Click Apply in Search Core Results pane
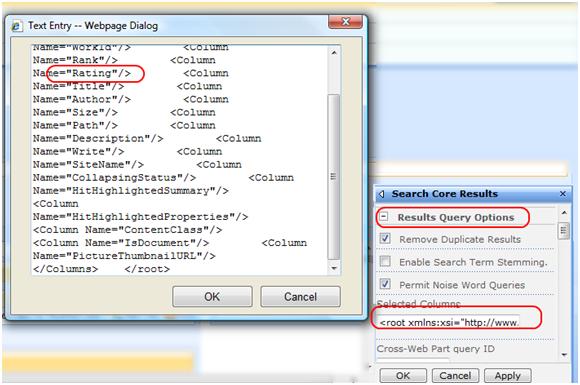 pos(508,375)
